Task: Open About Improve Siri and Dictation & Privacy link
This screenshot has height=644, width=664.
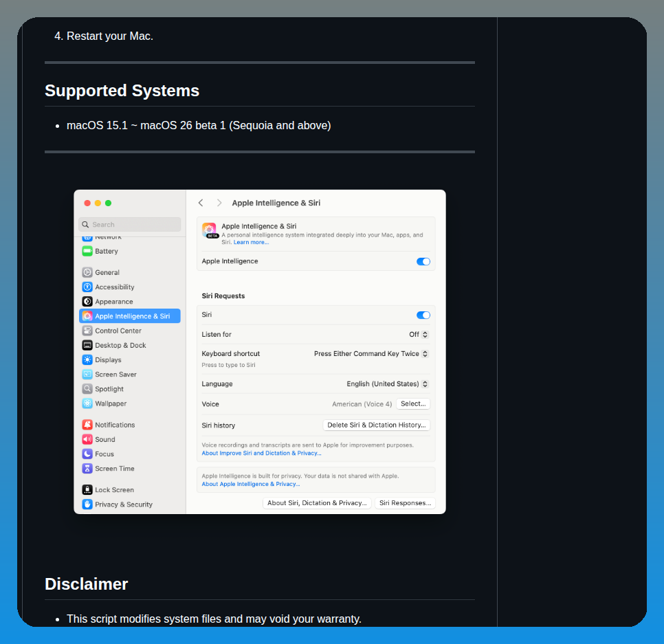Action: (261, 453)
